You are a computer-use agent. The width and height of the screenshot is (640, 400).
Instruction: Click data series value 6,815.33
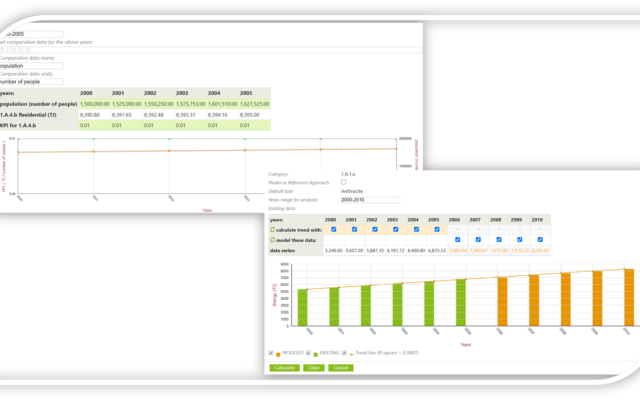[437, 251]
